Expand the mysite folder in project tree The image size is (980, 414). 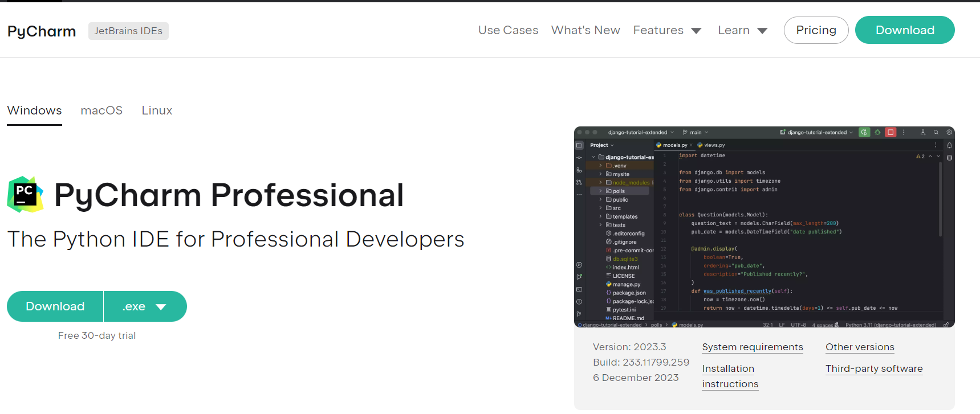click(x=600, y=174)
